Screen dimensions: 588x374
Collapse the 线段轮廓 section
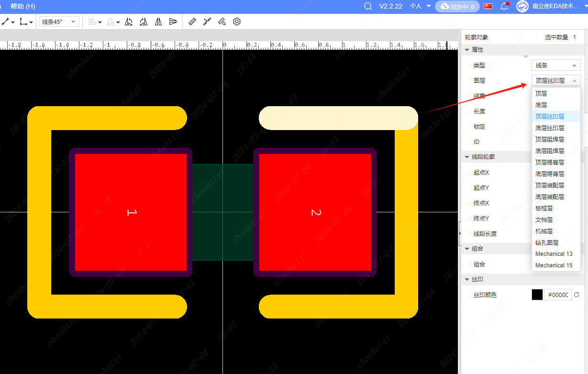tap(467, 157)
